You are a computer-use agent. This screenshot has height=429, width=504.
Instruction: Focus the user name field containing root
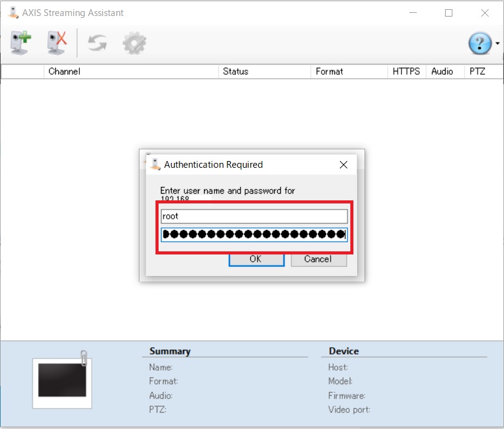(x=254, y=216)
